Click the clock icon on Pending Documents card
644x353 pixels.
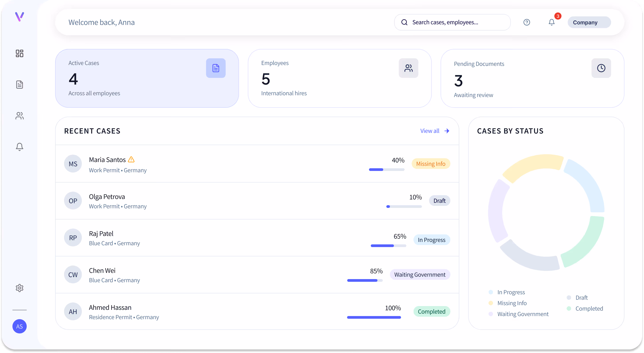coord(601,68)
